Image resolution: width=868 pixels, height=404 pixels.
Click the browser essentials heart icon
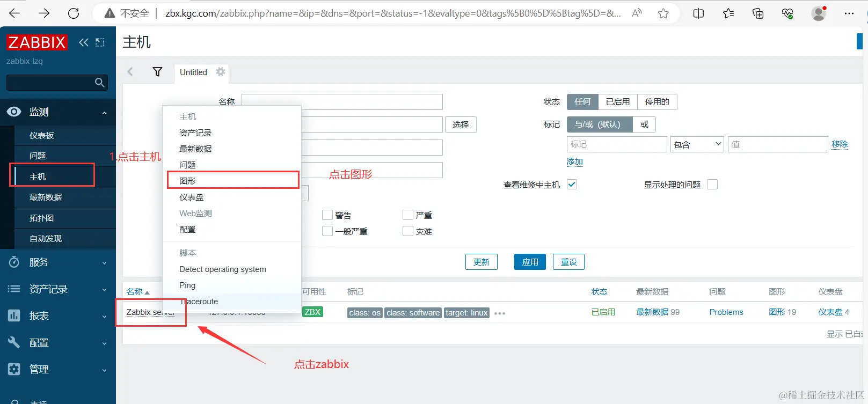click(787, 13)
